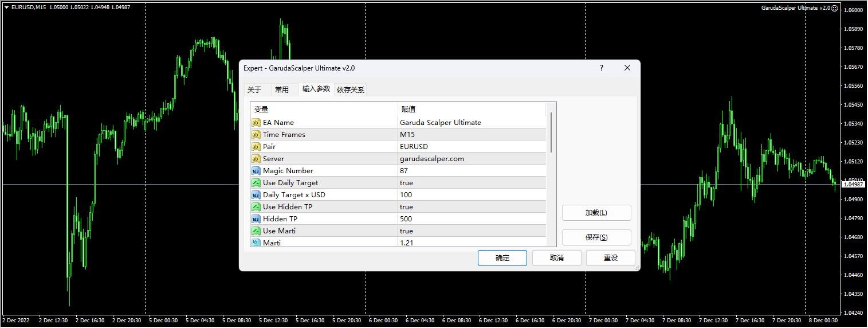Switch to the 关于 tab

(254, 89)
